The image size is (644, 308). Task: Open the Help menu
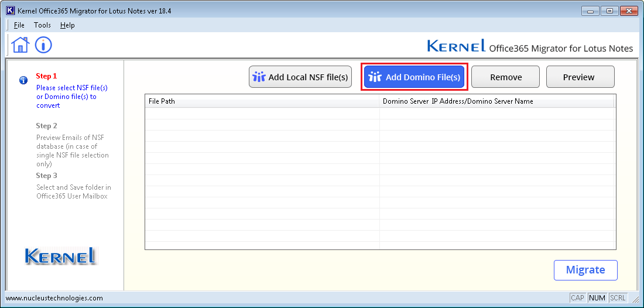pos(67,25)
